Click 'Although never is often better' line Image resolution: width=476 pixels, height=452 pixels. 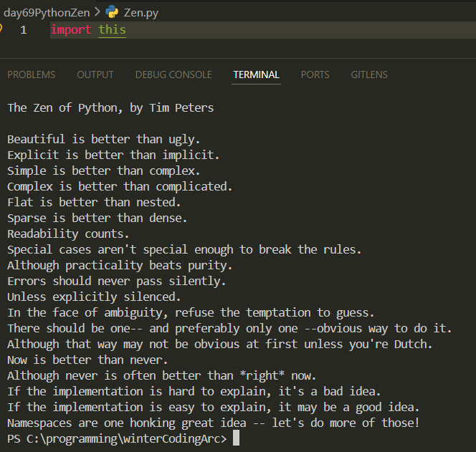[x=162, y=376]
